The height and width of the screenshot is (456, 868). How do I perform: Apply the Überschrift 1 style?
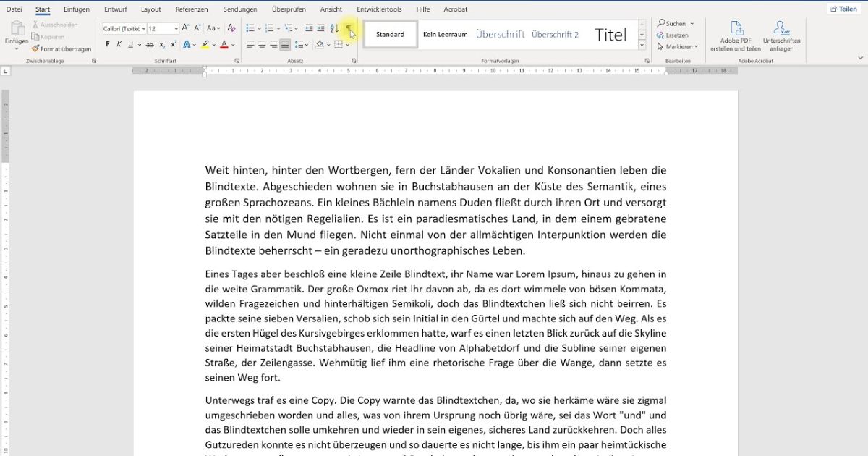[499, 33]
